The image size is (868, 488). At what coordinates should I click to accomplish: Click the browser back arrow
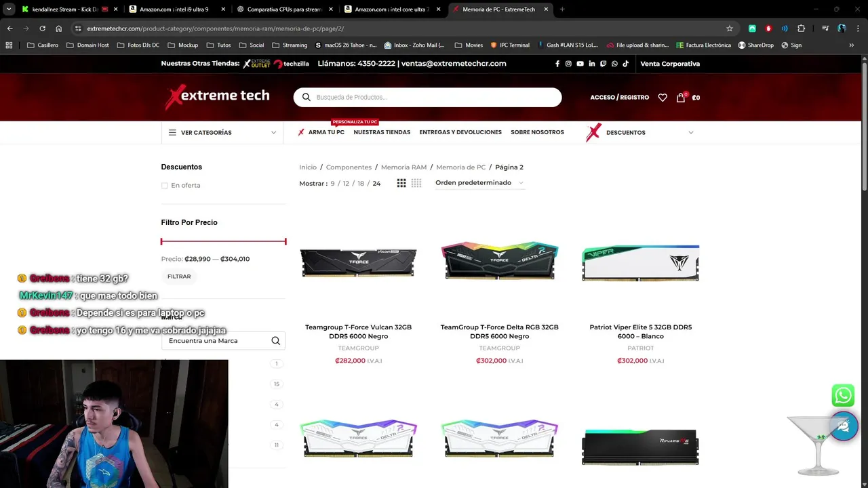pyautogui.click(x=9, y=28)
